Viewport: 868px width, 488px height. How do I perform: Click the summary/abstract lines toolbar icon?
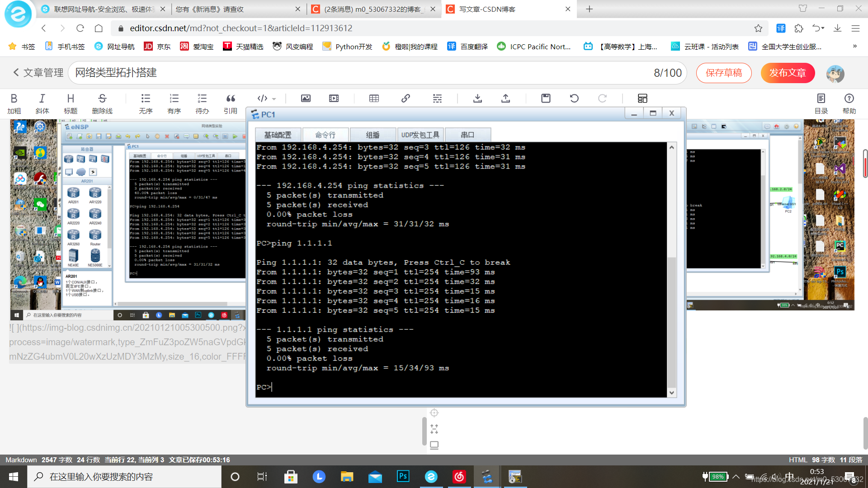pyautogui.click(x=437, y=98)
